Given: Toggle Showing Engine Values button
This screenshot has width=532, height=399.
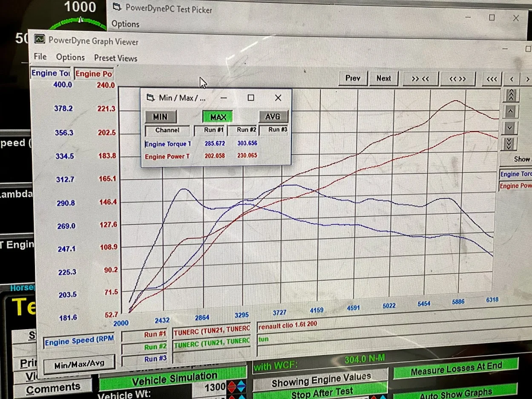Looking at the screenshot, I should point(321,379).
